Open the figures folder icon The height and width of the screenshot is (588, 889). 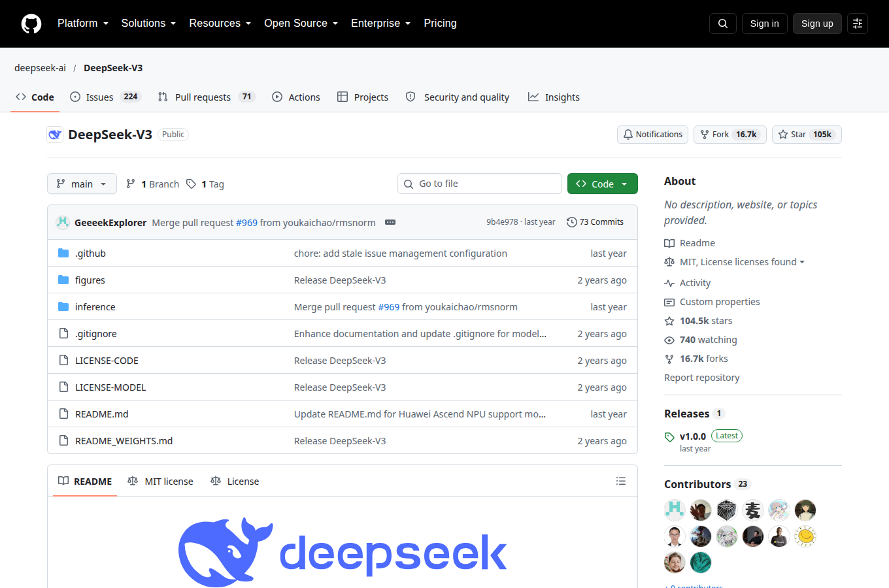(x=63, y=280)
